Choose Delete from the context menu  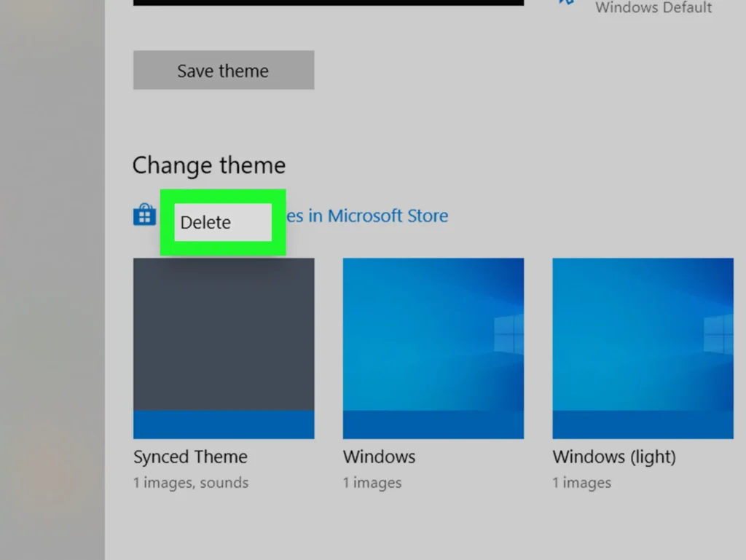pos(223,223)
